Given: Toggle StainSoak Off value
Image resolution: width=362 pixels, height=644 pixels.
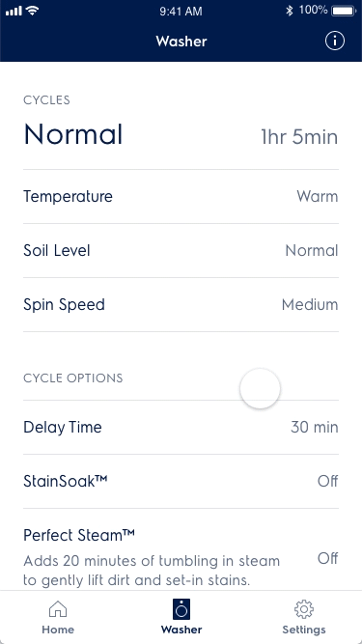Looking at the screenshot, I should (x=327, y=481).
